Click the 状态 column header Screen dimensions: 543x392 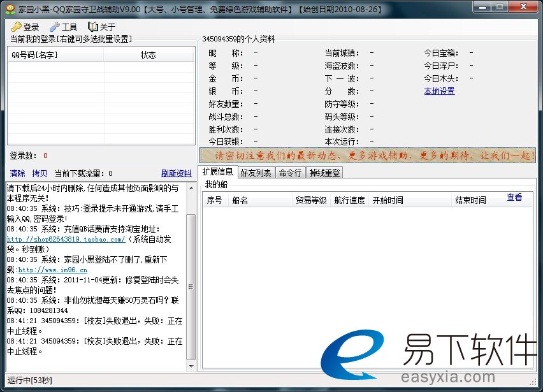click(148, 55)
